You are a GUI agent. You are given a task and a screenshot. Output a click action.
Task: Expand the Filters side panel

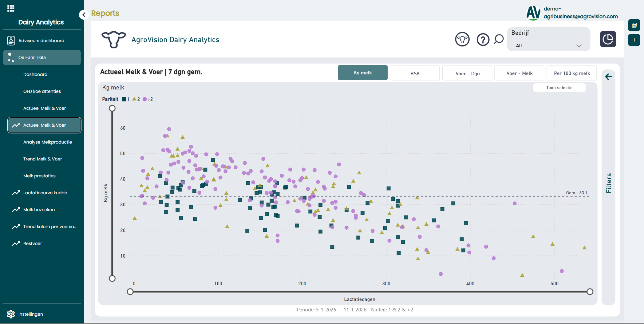(608, 183)
